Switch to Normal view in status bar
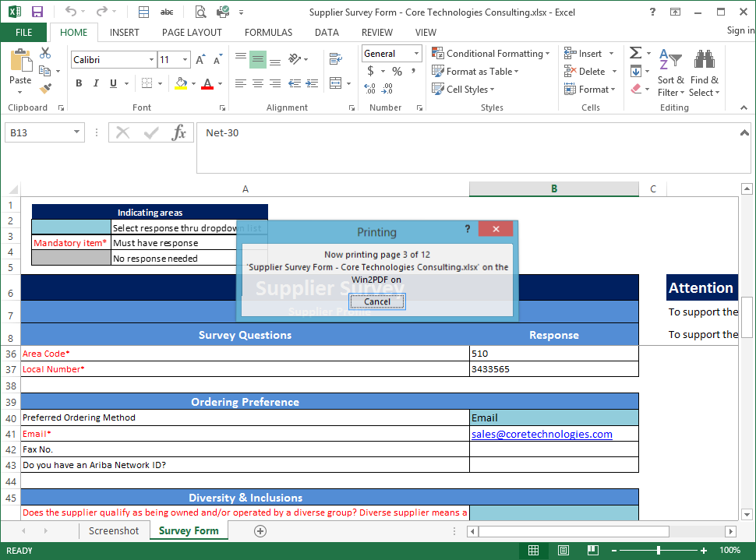The height and width of the screenshot is (560, 756). click(x=533, y=551)
